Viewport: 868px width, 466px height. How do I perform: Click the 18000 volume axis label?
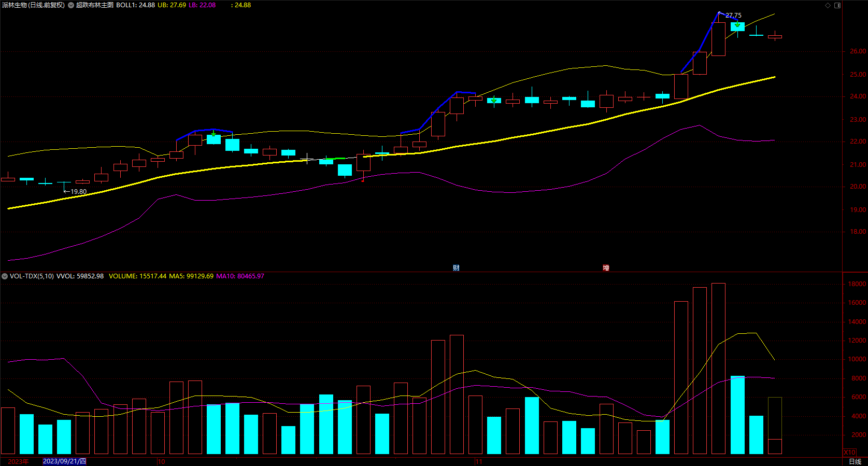click(x=857, y=284)
